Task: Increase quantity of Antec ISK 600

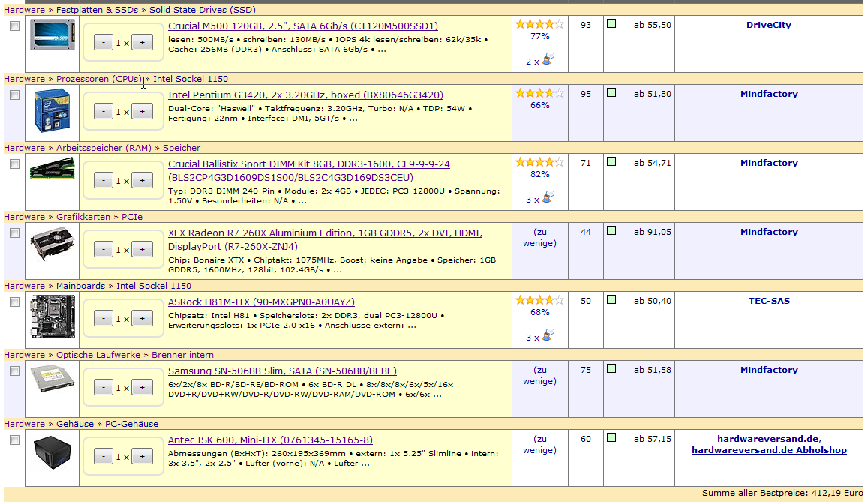Action: pos(143,457)
